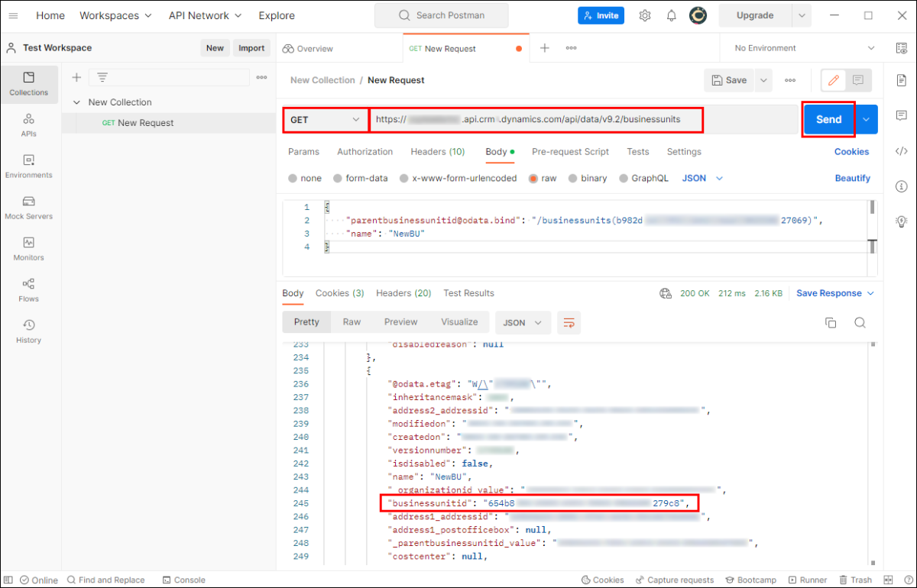The height and width of the screenshot is (588, 917).
Task: Open Save Response dropdown
Action: point(835,293)
